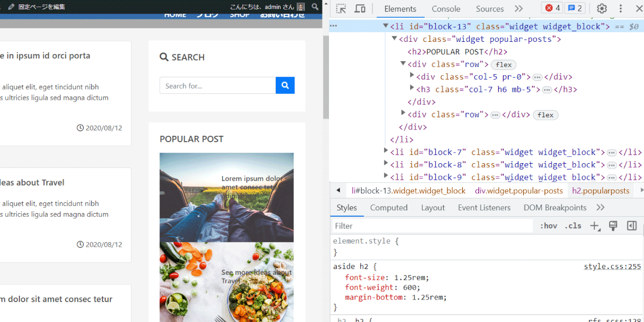Click the blue messages badge showing 2

575,8
